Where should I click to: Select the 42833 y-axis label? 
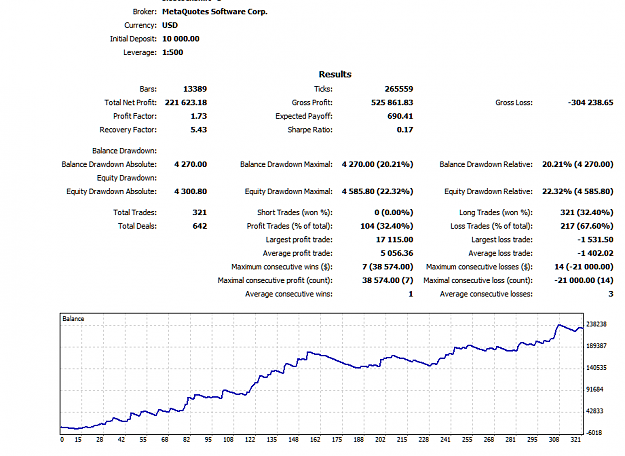pos(595,411)
